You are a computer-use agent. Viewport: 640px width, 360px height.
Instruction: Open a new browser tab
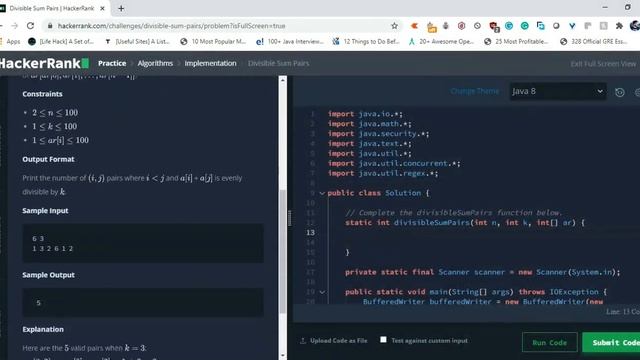(x=121, y=8)
